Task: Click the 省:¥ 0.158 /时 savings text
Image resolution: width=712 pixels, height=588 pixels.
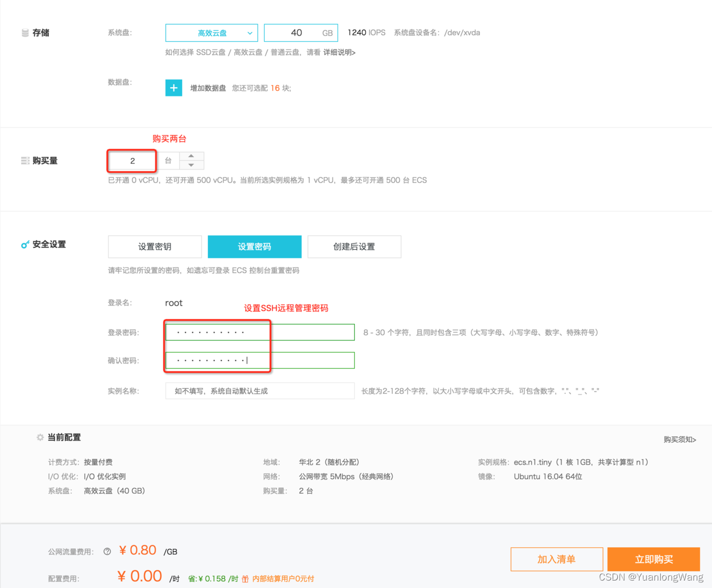Action: click(213, 579)
